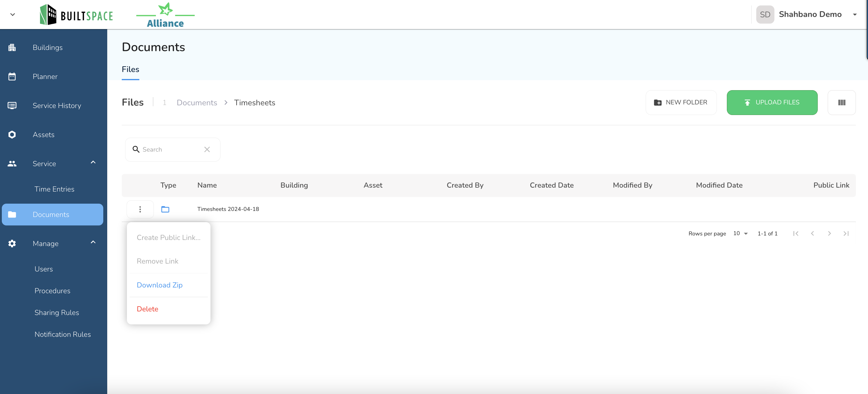Sort by the Building column header

point(294,185)
